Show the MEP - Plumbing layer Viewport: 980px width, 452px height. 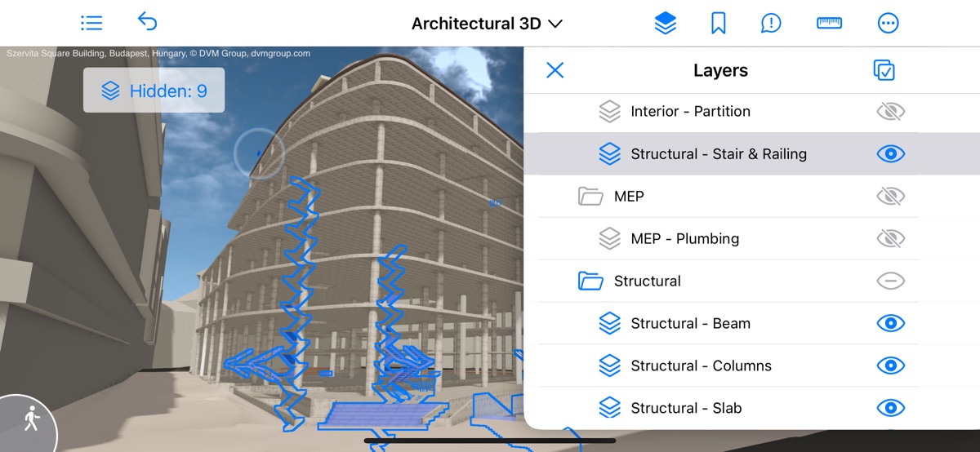tap(890, 239)
